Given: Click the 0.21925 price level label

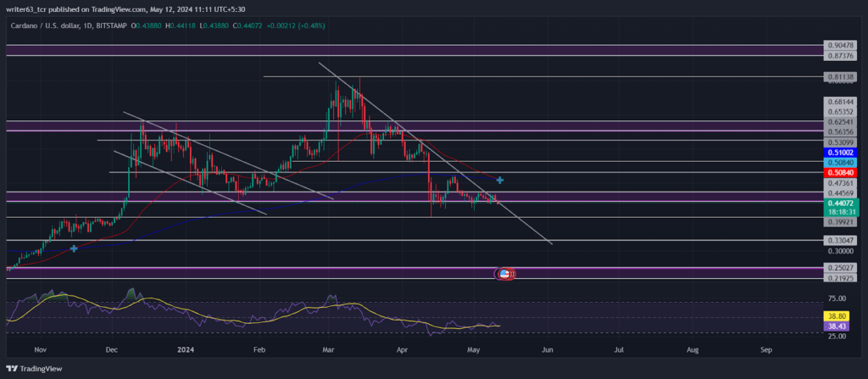Looking at the screenshot, I should pyautogui.click(x=841, y=278).
